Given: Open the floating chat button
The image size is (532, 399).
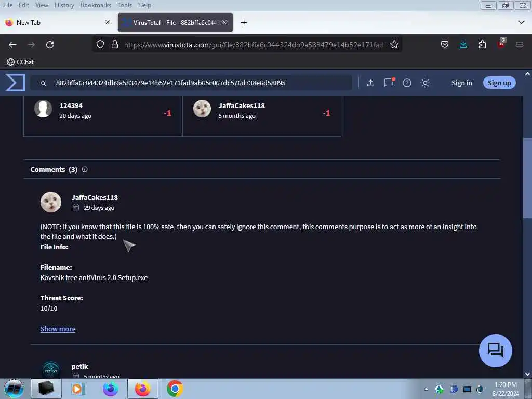Looking at the screenshot, I should 495,351.
